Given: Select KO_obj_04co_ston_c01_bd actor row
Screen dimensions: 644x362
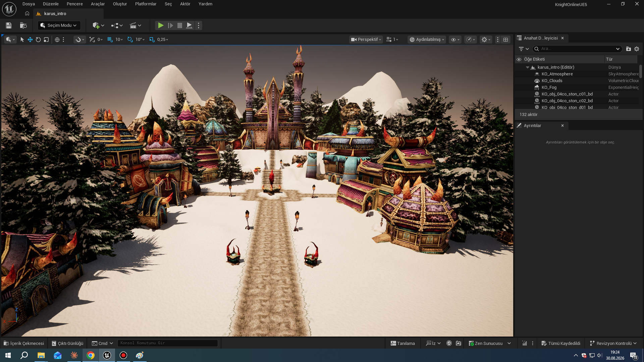Looking at the screenshot, I should tap(577, 94).
